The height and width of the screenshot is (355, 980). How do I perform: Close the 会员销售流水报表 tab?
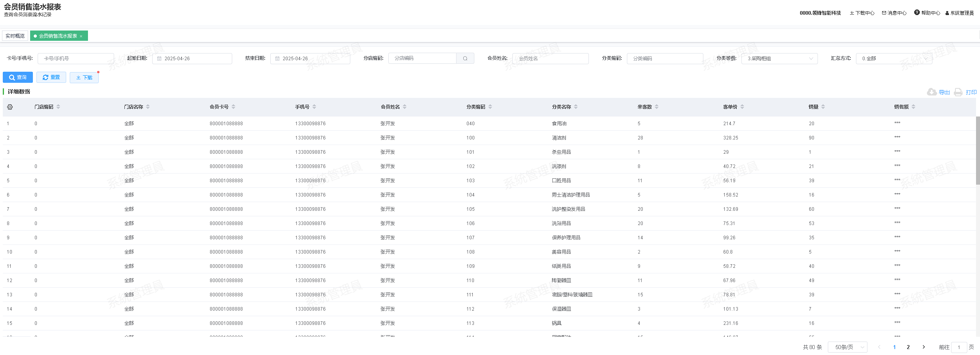pos(81,36)
